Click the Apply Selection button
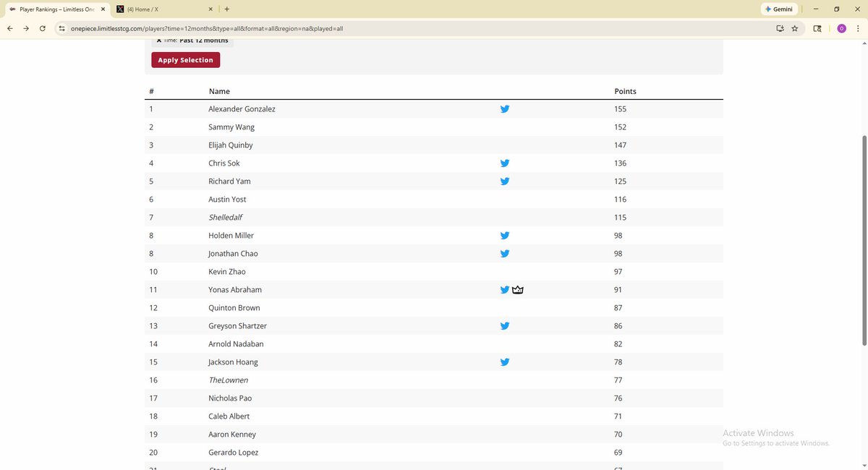 (x=186, y=60)
